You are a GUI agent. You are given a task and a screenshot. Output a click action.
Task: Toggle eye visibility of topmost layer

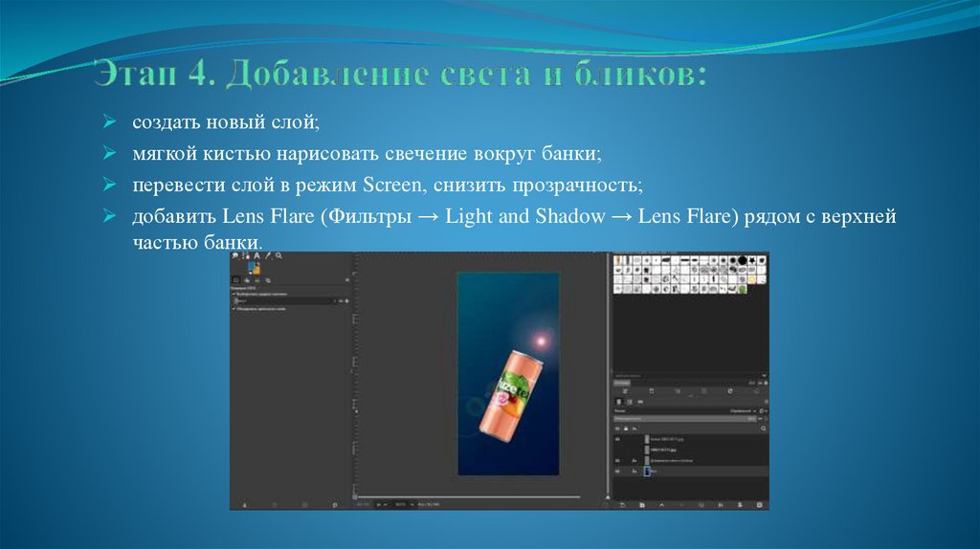click(617, 439)
